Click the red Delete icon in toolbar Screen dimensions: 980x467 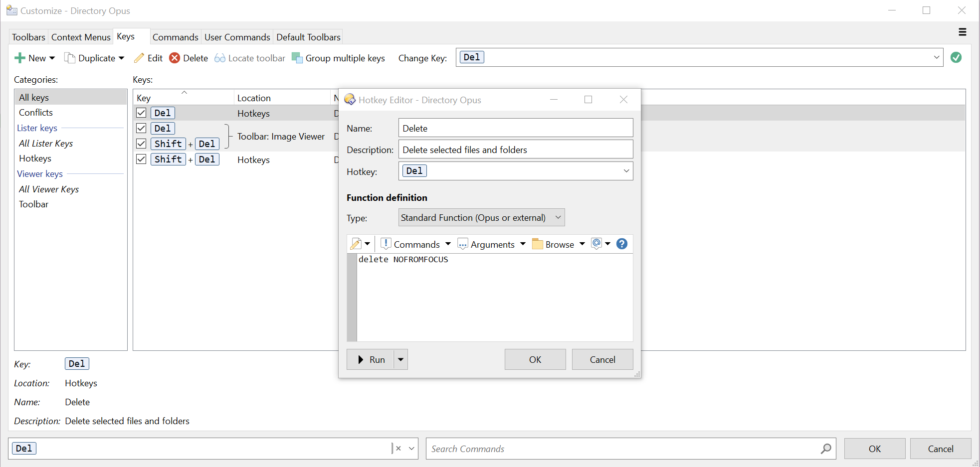(x=175, y=58)
